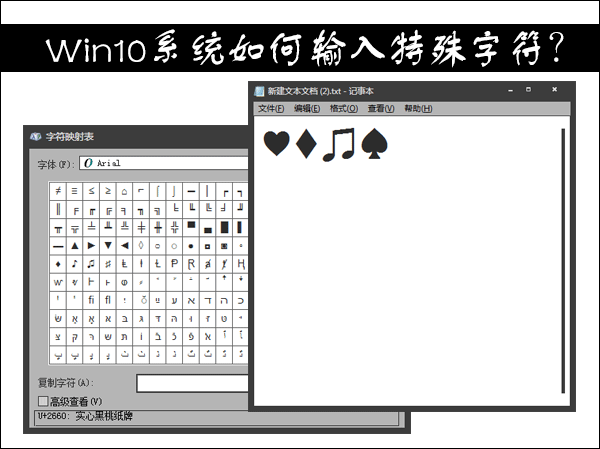This screenshot has height=449, width=600.
Task: Open the 编辑(E) menu in Notepad
Action: coord(307,109)
